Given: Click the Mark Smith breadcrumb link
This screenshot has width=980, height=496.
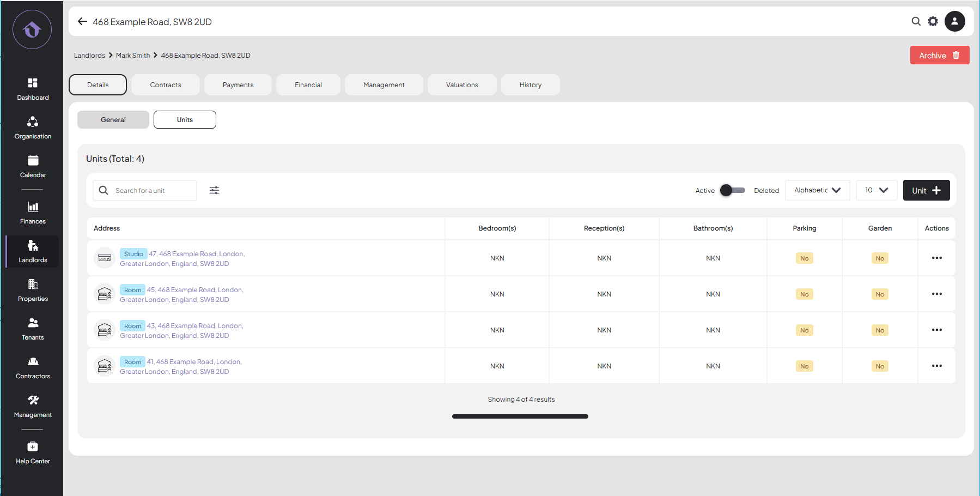Looking at the screenshot, I should point(133,56).
